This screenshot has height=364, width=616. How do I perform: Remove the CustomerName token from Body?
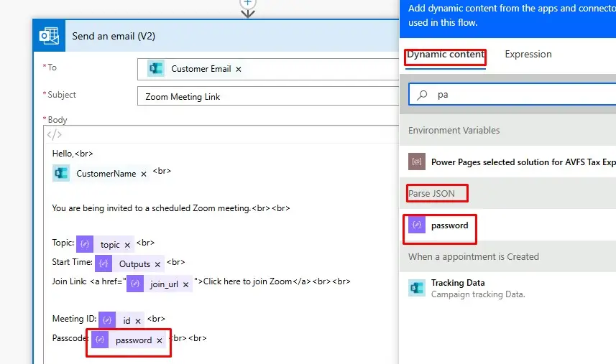click(144, 174)
